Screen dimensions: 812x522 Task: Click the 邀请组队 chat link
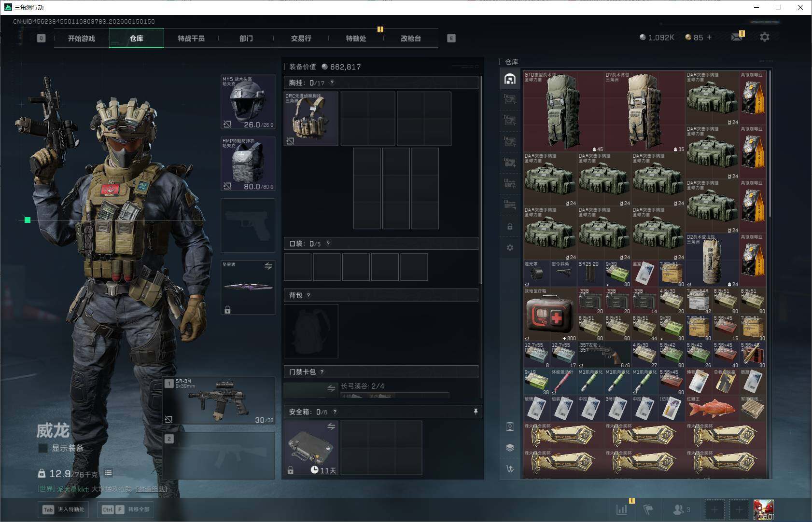151,489
